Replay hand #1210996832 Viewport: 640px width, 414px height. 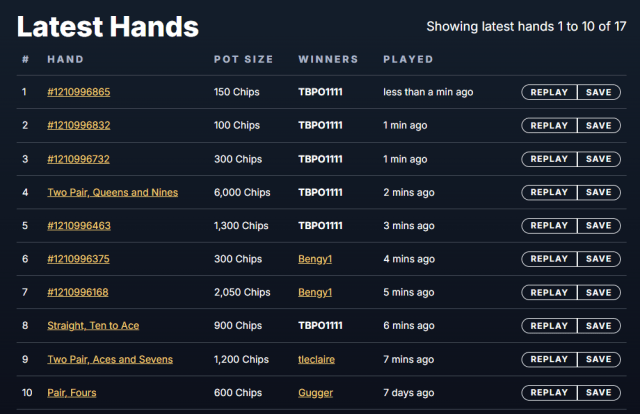click(x=549, y=125)
